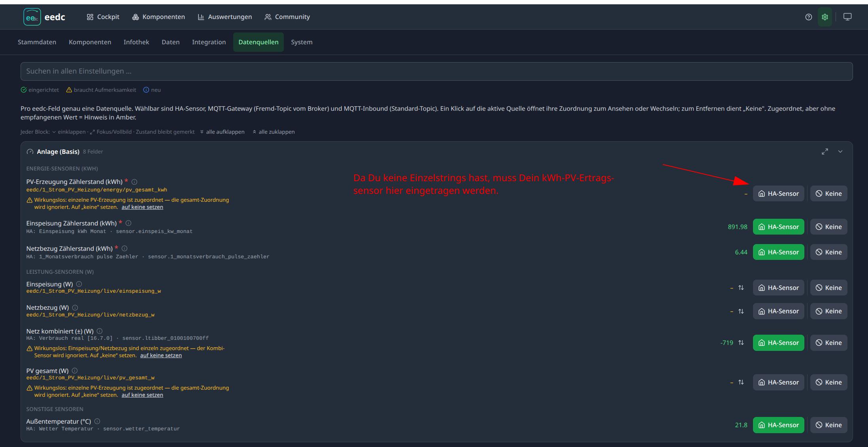Open the help question-mark icon
The image size is (868, 447).
click(809, 17)
